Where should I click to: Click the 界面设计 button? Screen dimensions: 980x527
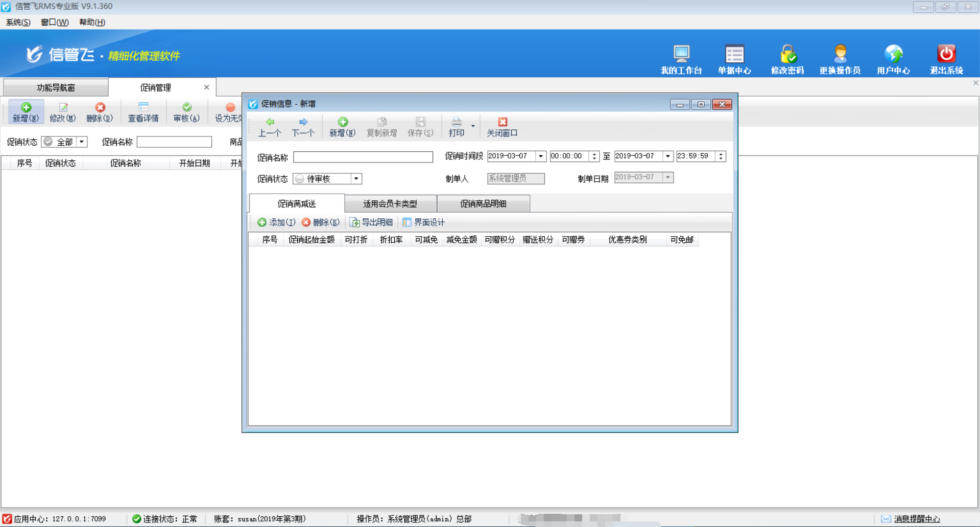(x=424, y=222)
